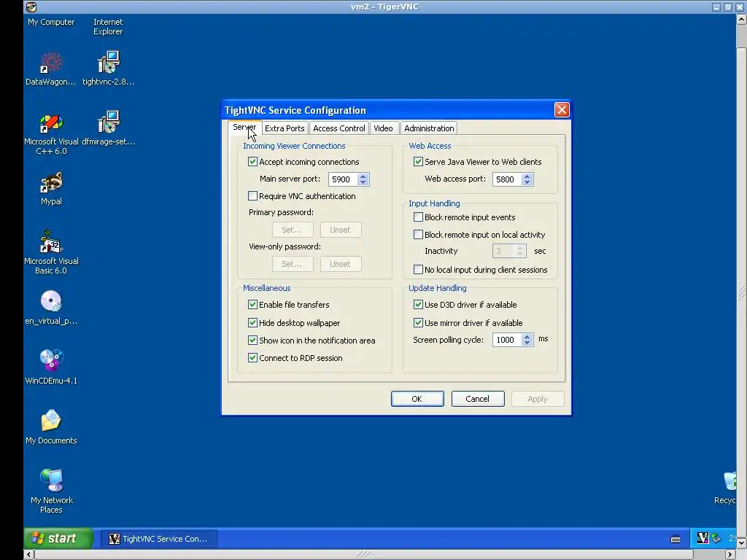Click the Apply button

(538, 399)
